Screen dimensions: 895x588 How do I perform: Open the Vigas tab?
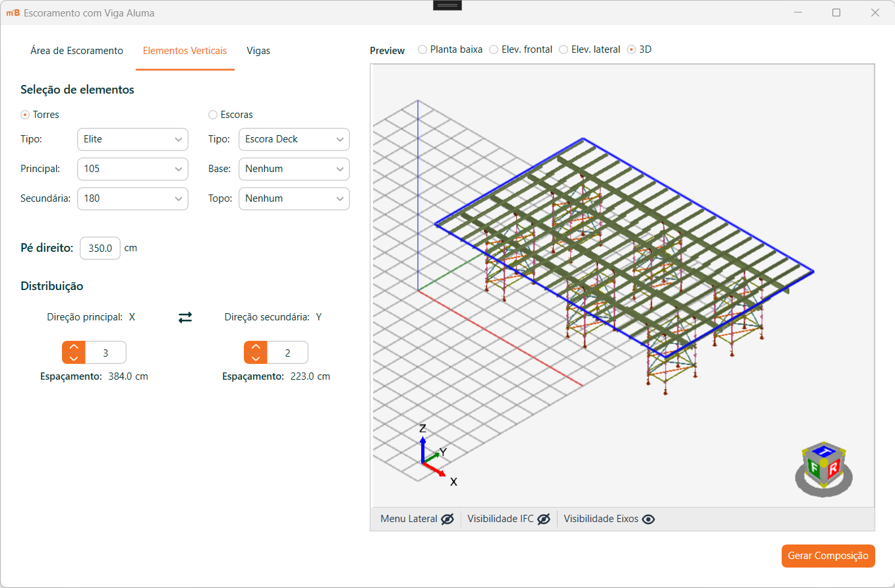(258, 51)
